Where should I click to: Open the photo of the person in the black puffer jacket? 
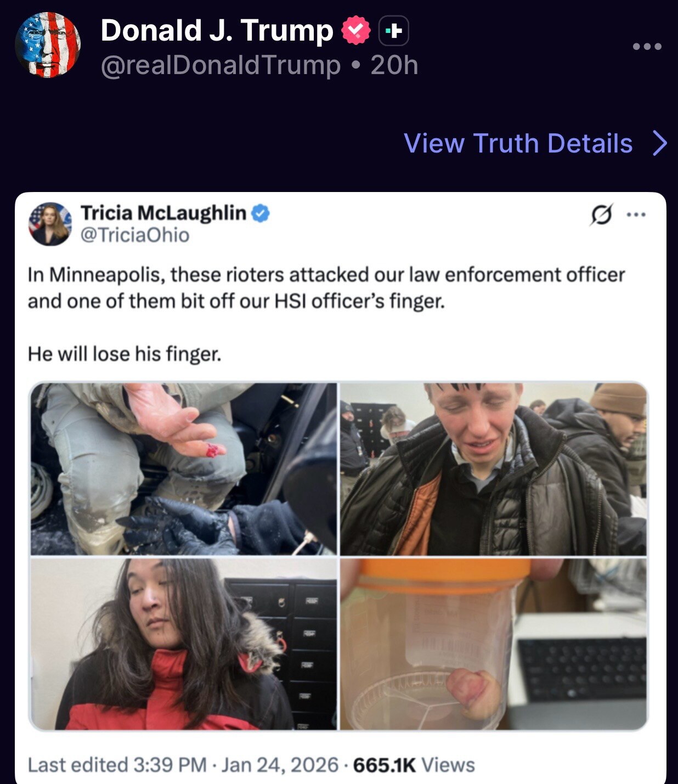pos(493,469)
